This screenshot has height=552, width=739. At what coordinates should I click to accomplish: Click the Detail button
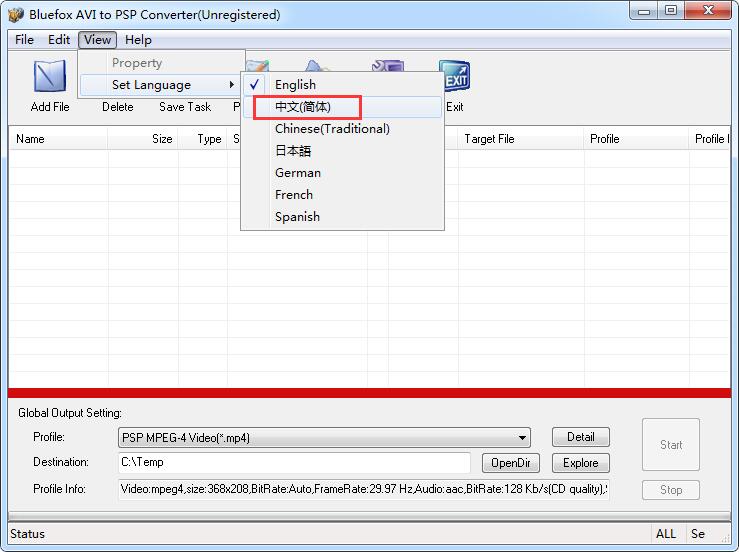click(581, 437)
